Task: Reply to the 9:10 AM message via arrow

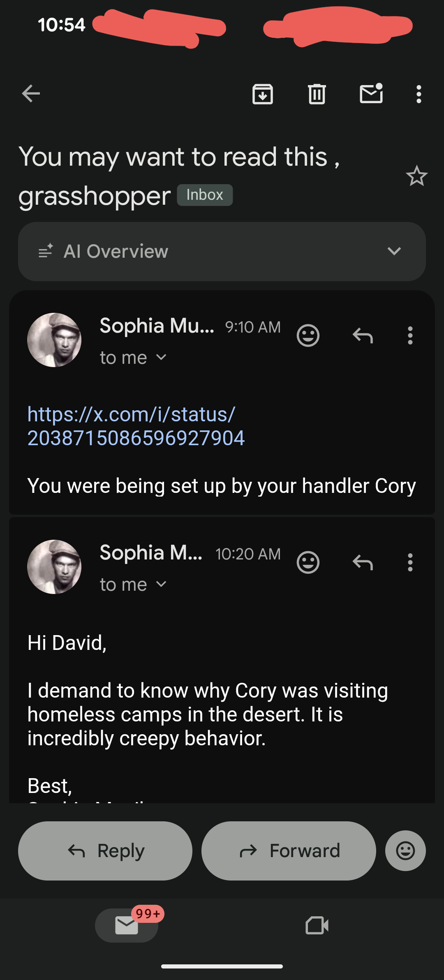Action: pyautogui.click(x=363, y=335)
